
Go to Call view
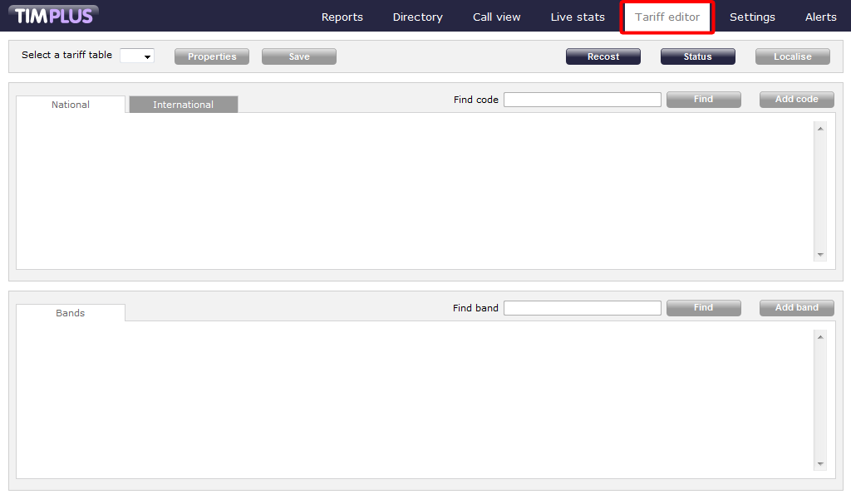tap(496, 17)
